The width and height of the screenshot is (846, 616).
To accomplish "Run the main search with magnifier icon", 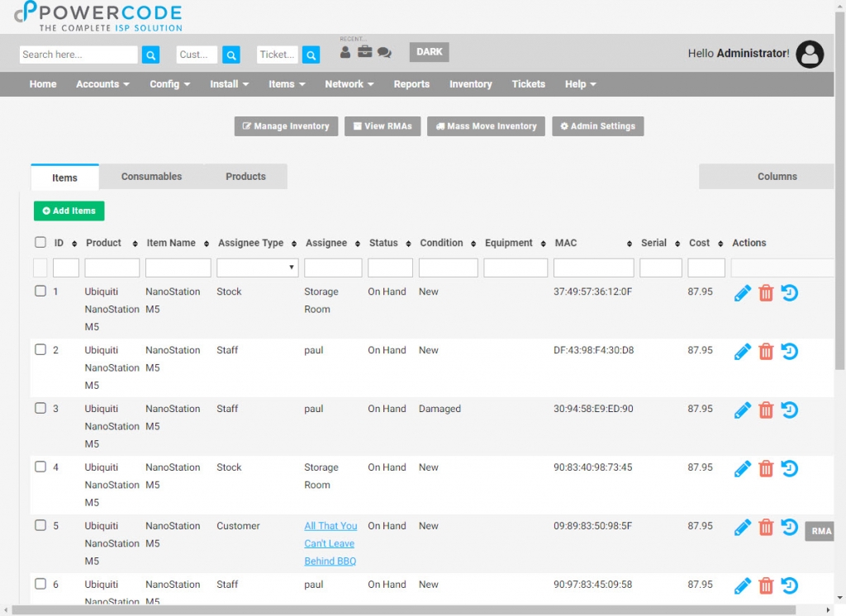I will point(150,54).
